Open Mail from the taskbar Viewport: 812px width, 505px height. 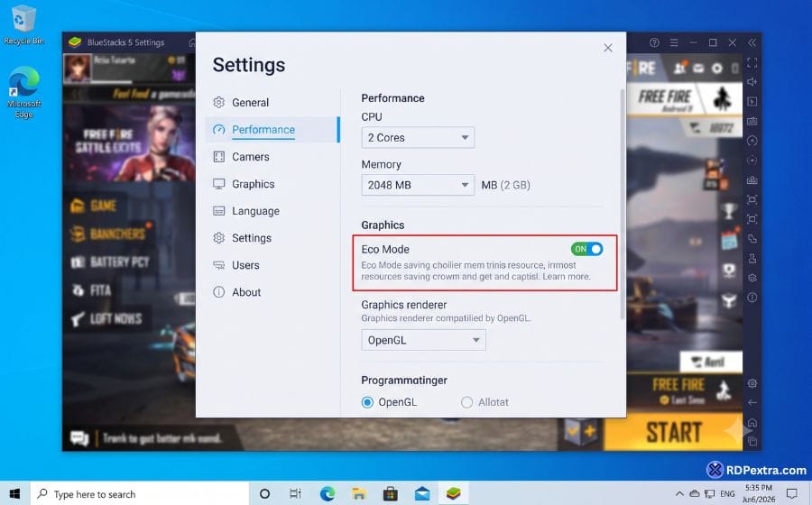422,493
